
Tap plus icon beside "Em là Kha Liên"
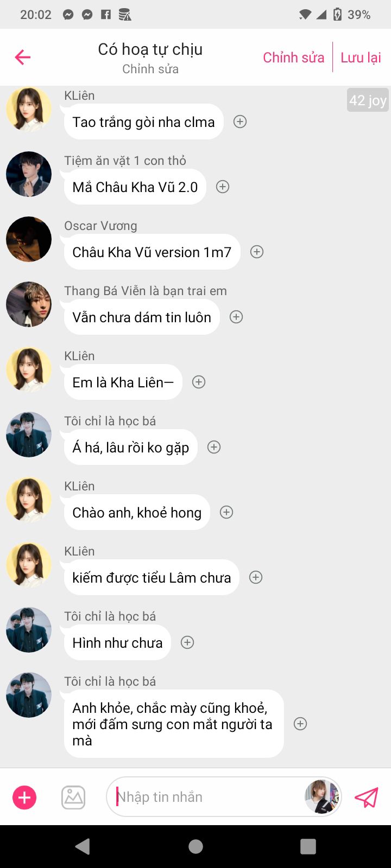click(x=199, y=382)
